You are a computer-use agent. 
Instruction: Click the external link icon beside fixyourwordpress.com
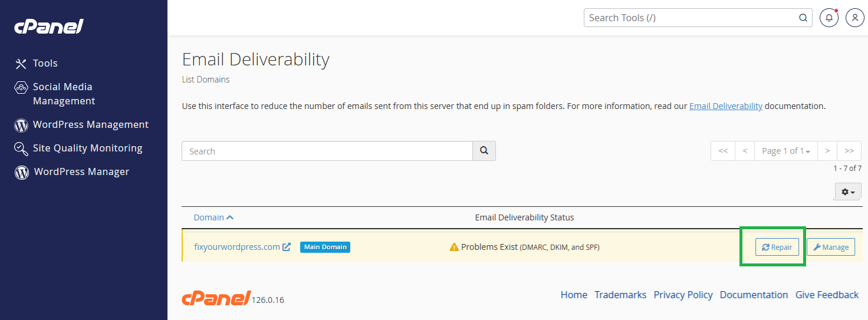[287, 247]
